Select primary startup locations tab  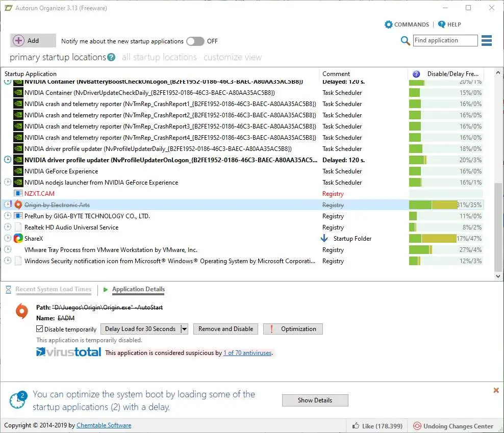click(x=58, y=57)
